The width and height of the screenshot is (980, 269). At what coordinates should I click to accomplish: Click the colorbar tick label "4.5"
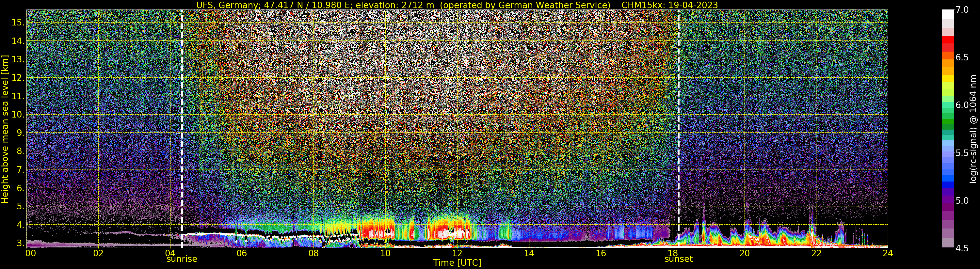(962, 248)
